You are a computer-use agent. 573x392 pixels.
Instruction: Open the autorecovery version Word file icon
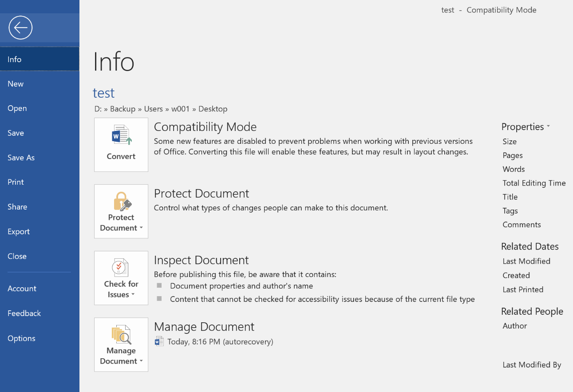[159, 341]
